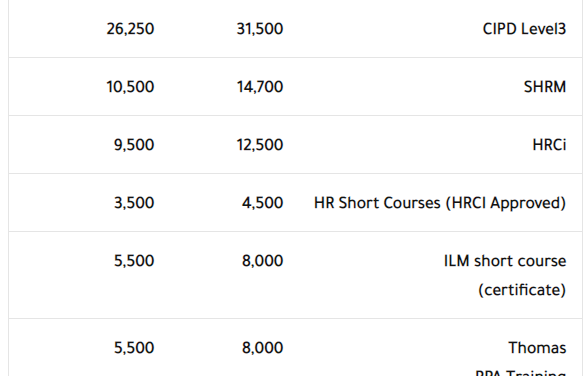Screen dimensions: 588x376
Task: Click the partially visible PPA Training text
Action: pyautogui.click(x=520, y=373)
